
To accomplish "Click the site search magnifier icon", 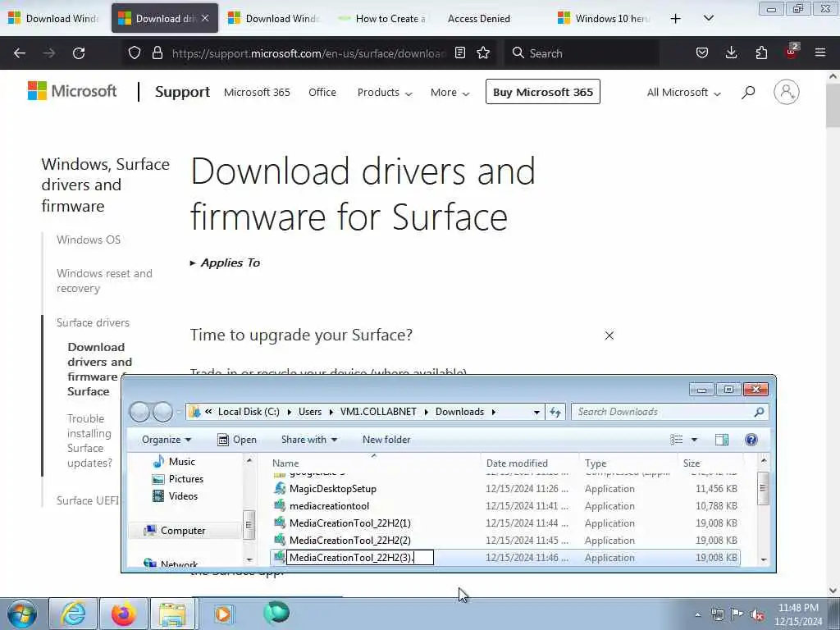I will coord(748,92).
